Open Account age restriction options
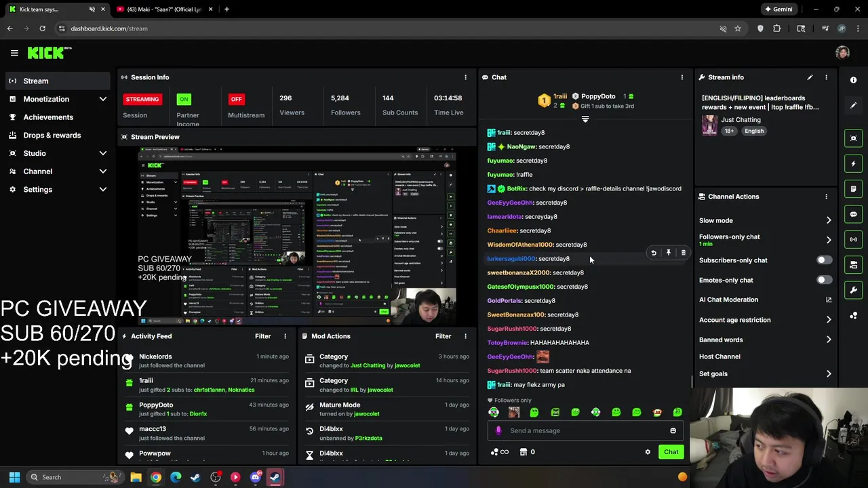Image resolution: width=868 pixels, height=488 pixels. click(766, 320)
